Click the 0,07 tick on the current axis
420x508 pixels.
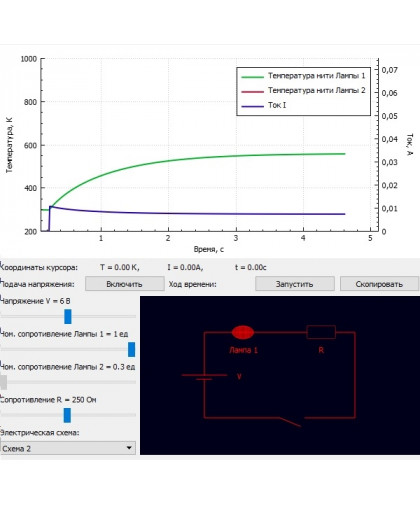(x=390, y=70)
